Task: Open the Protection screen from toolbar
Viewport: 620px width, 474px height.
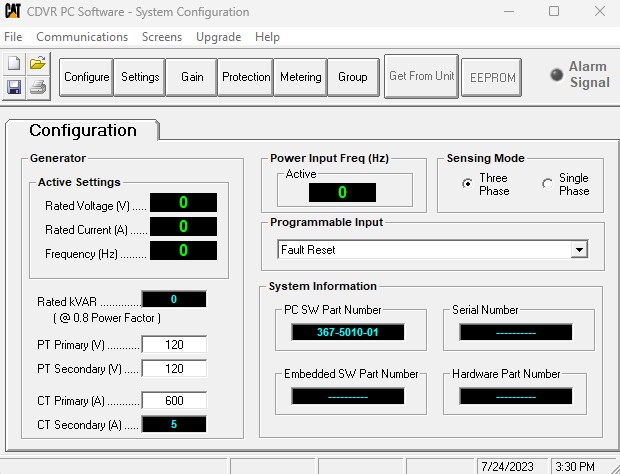Action: pyautogui.click(x=246, y=77)
